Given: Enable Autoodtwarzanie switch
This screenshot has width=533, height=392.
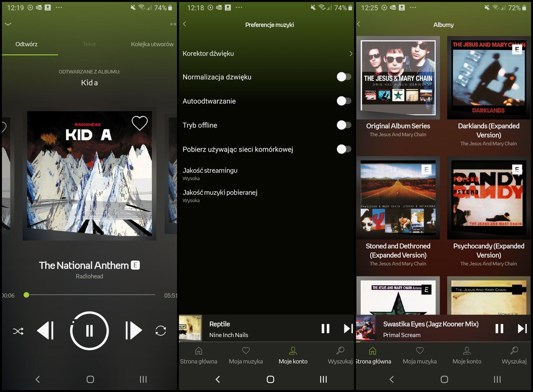Looking at the screenshot, I should pyautogui.click(x=344, y=101).
